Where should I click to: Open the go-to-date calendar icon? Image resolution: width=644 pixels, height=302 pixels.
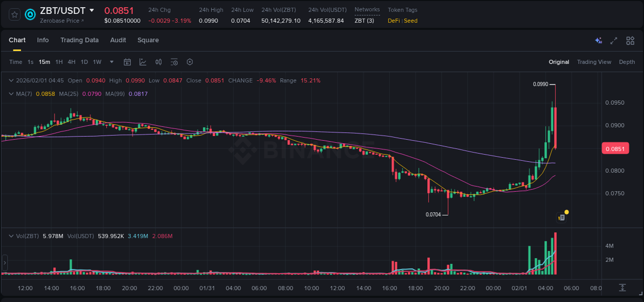click(127, 62)
